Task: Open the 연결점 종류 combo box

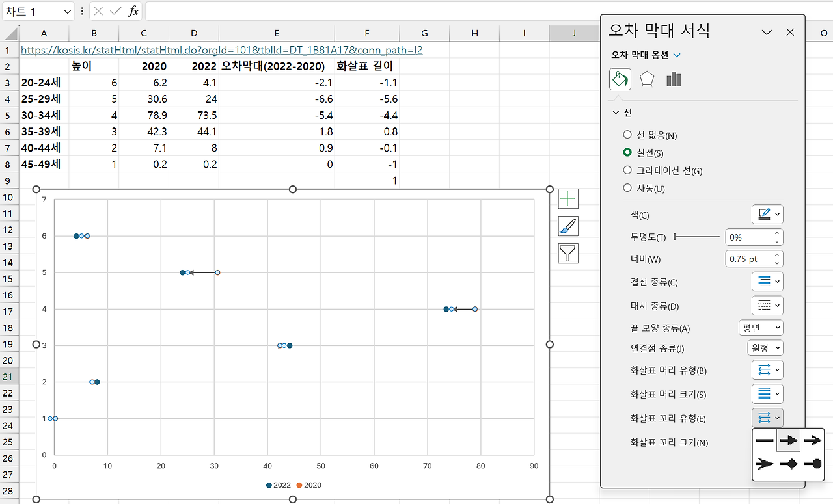Action: [765, 348]
